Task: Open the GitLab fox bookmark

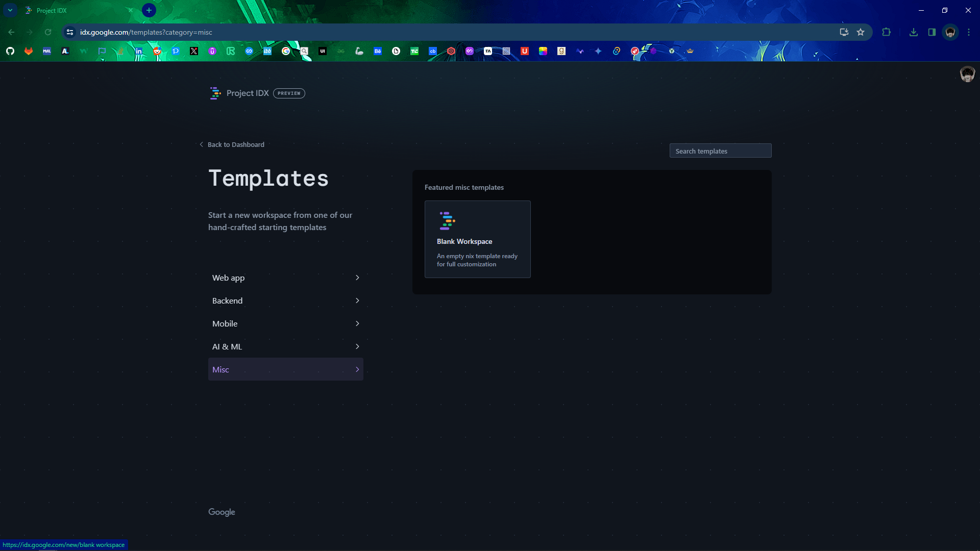Action: [x=29, y=51]
